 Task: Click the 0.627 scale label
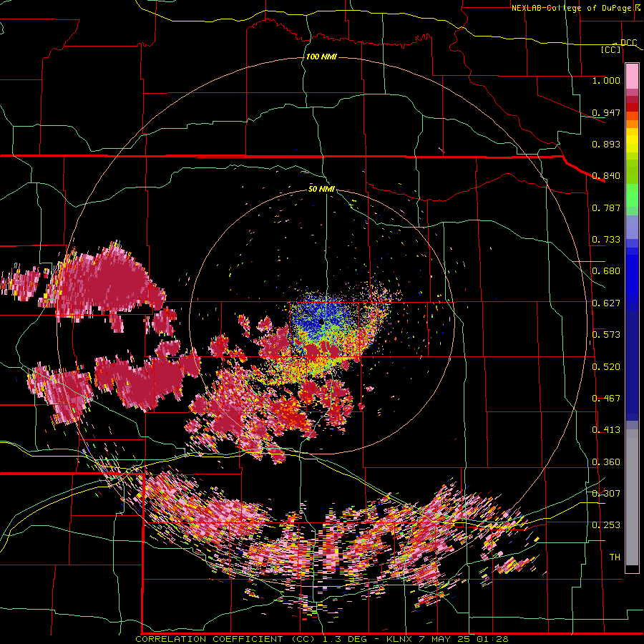(606, 303)
